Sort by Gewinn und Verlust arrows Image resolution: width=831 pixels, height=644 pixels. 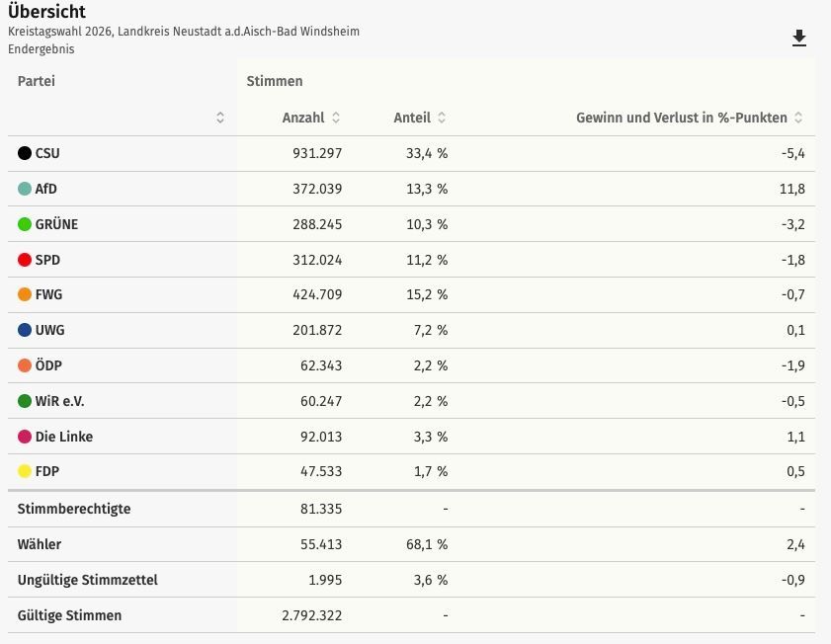tap(798, 118)
